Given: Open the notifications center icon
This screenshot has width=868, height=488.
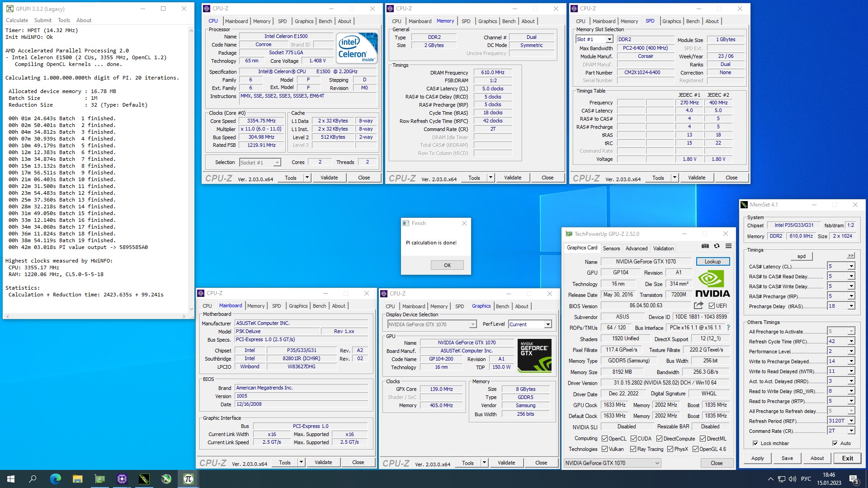Looking at the screenshot, I should click(x=854, y=479).
